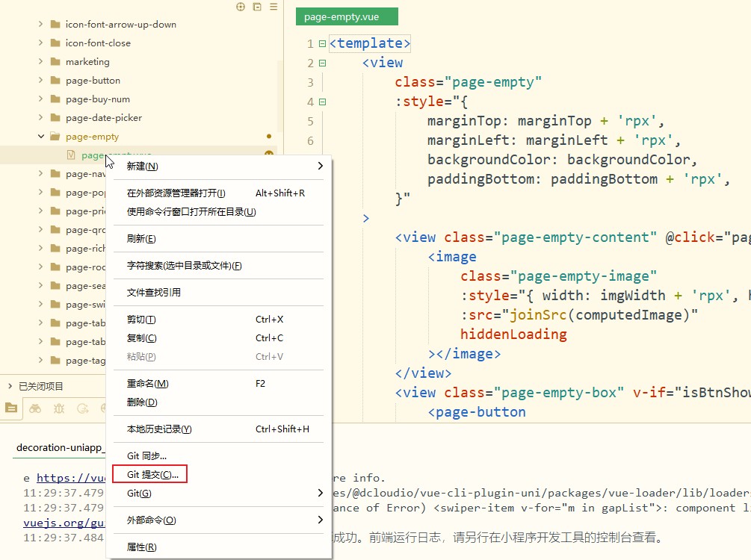Expand the page-button folder
The width and height of the screenshot is (751, 560).
pos(41,81)
